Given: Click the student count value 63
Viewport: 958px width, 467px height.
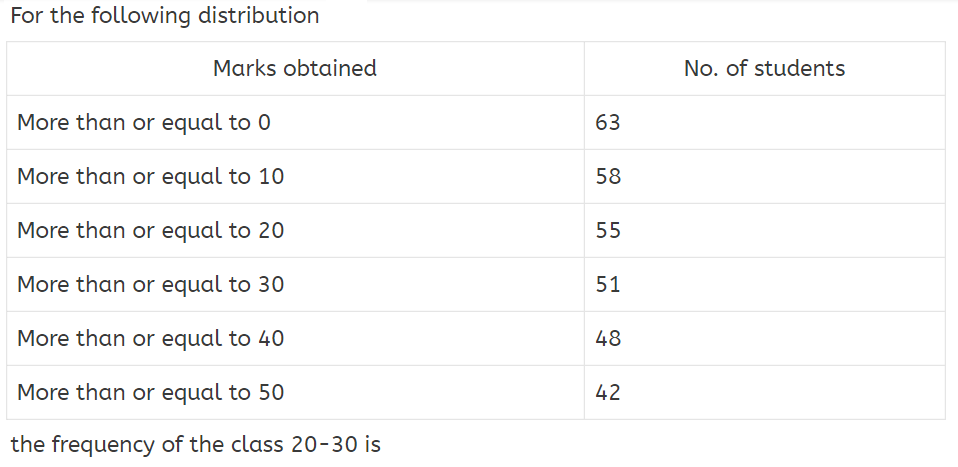Looking at the screenshot, I should [607, 123].
